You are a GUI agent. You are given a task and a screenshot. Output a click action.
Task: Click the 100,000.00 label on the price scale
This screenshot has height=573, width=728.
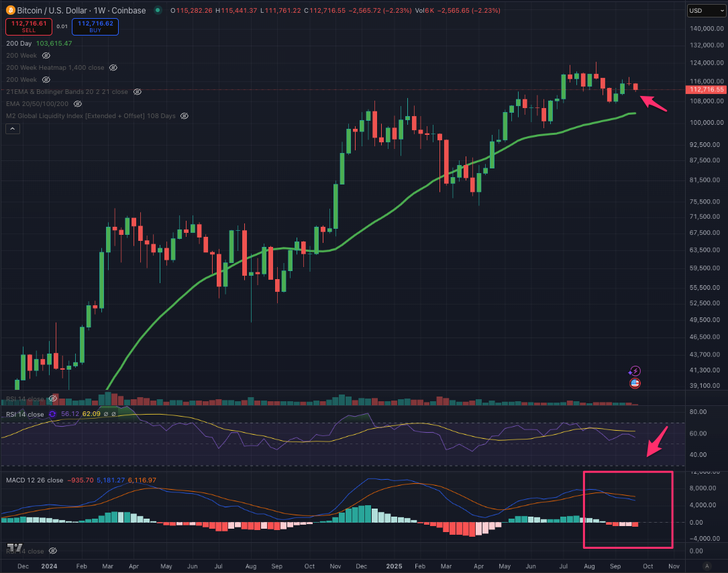[707, 123]
